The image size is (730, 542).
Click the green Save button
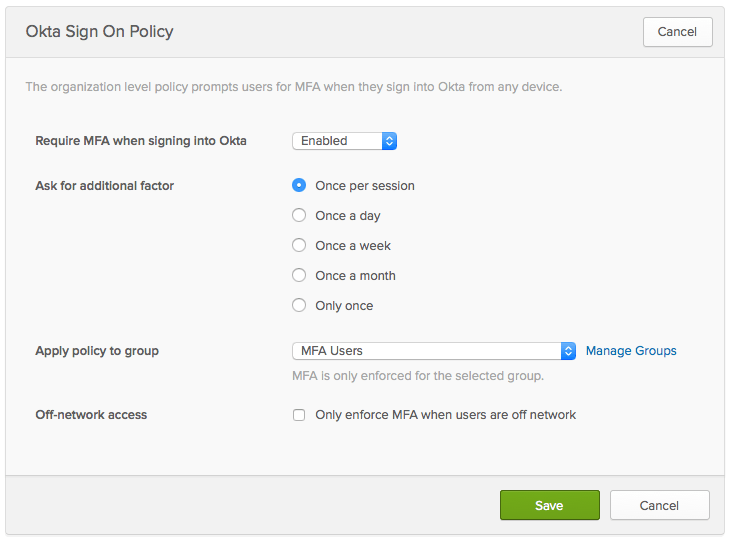point(549,505)
